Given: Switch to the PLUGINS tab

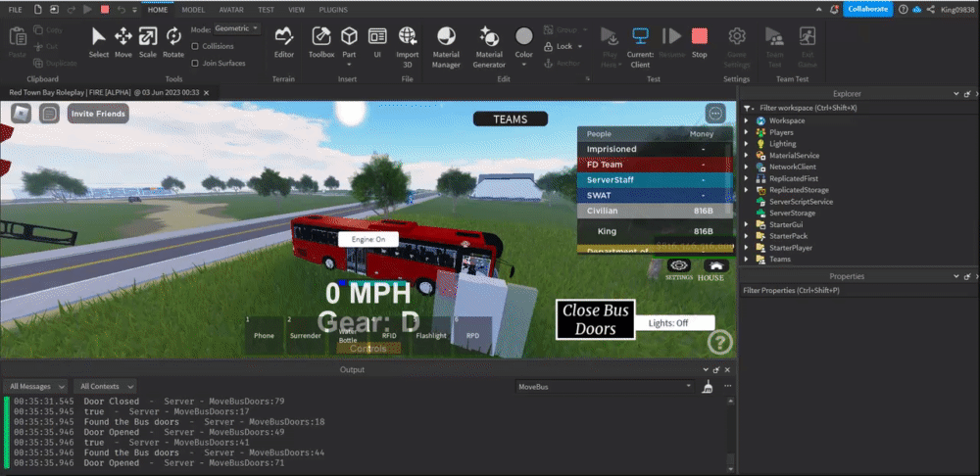Looking at the screenshot, I should click(333, 10).
